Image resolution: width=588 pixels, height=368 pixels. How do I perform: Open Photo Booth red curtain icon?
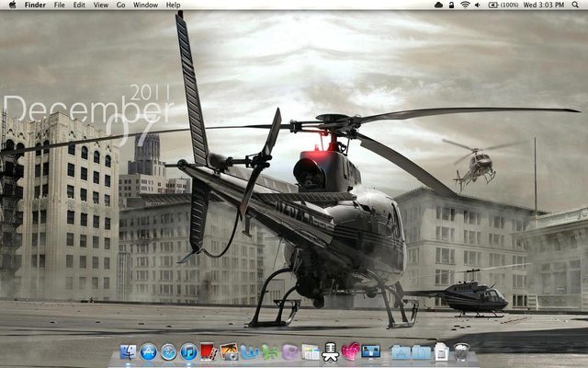(209, 351)
